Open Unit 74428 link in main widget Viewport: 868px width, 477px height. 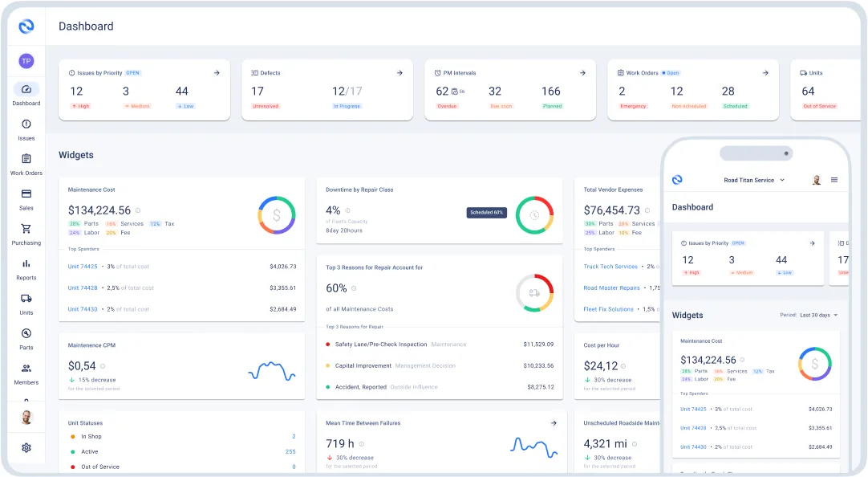83,288
